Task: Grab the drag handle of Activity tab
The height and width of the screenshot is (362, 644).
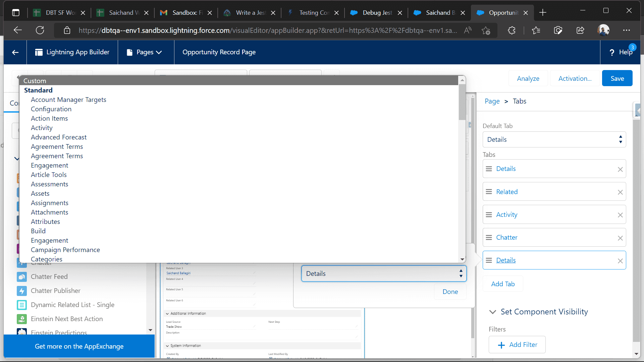Action: (489, 215)
